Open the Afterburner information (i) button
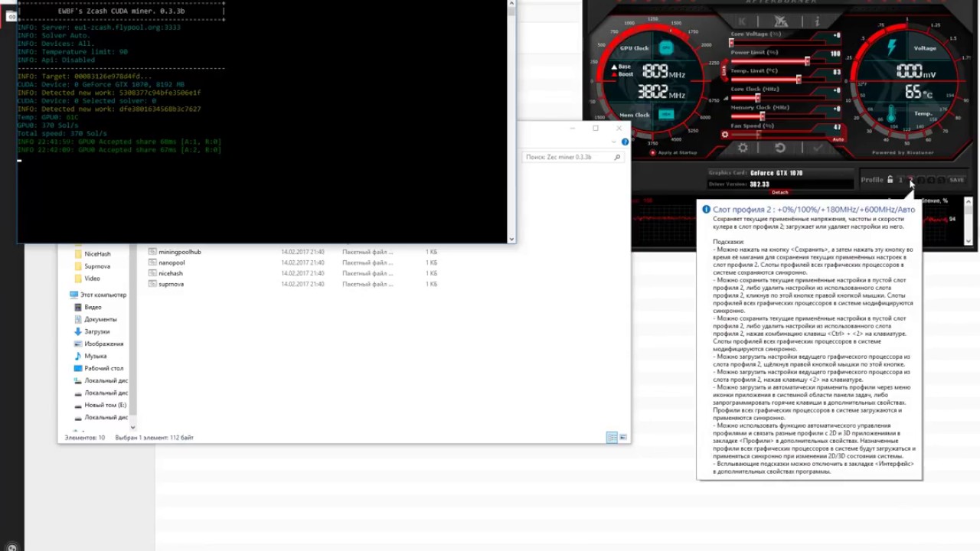Viewport: 980px width, 551px height. click(817, 21)
